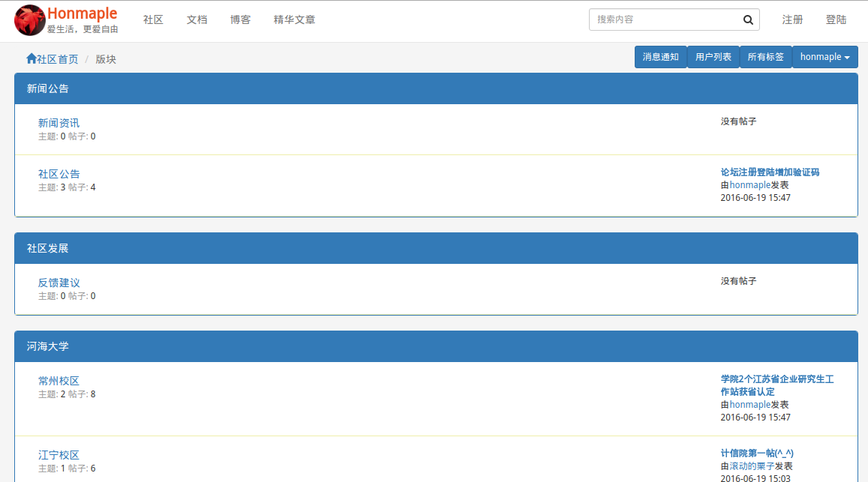The width and height of the screenshot is (868, 482).
Task: Open the 常州校区 board
Action: point(59,381)
